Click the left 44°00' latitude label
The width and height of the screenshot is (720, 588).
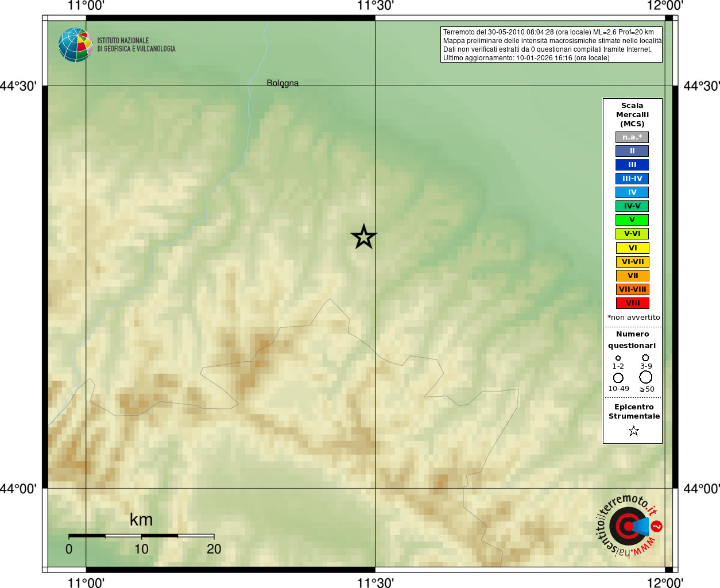[18, 489]
